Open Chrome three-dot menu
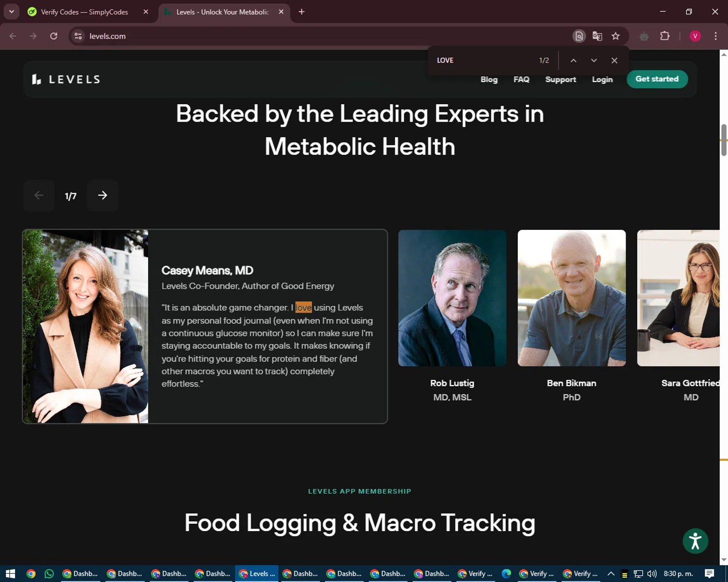This screenshot has height=582, width=728. tap(715, 36)
